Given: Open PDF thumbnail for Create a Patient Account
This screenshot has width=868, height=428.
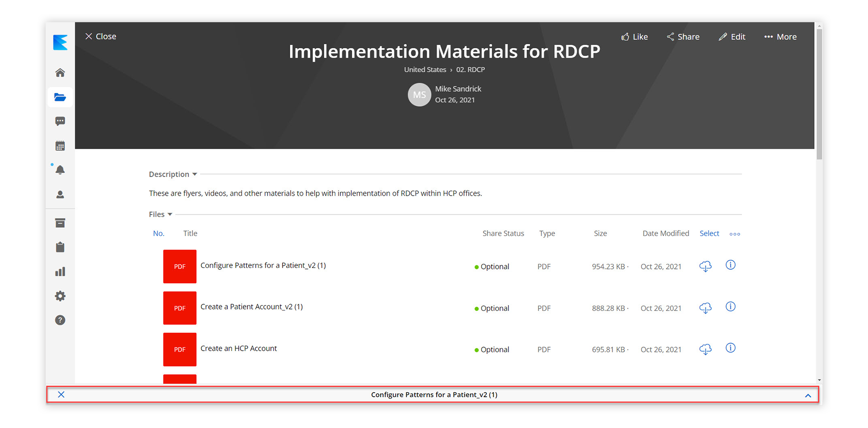Looking at the screenshot, I should pos(179,308).
